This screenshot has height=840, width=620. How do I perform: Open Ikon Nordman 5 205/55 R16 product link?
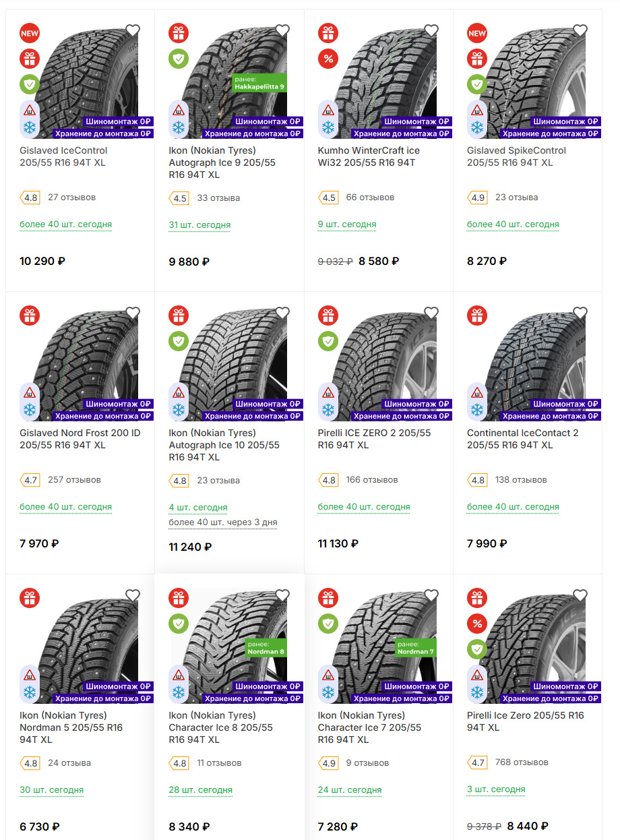point(71,727)
